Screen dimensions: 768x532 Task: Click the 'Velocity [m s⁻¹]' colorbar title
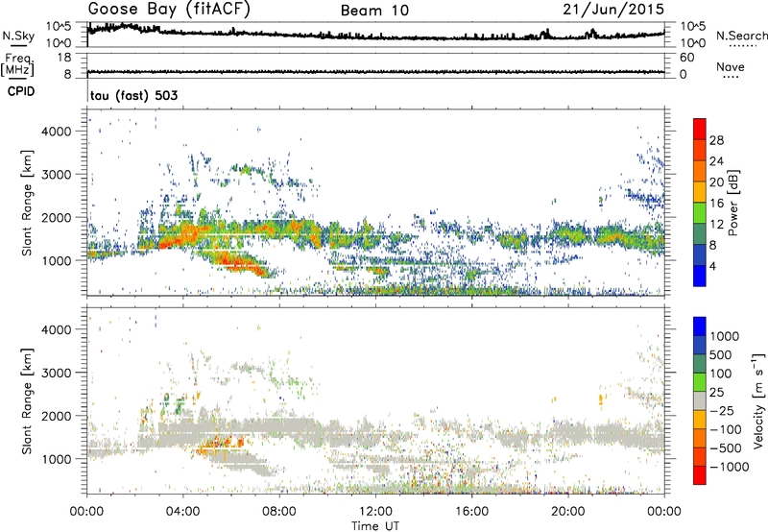tap(758, 400)
